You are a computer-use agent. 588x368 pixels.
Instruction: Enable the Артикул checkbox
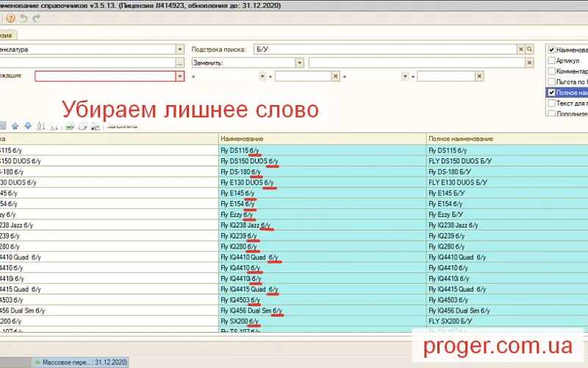(x=551, y=60)
